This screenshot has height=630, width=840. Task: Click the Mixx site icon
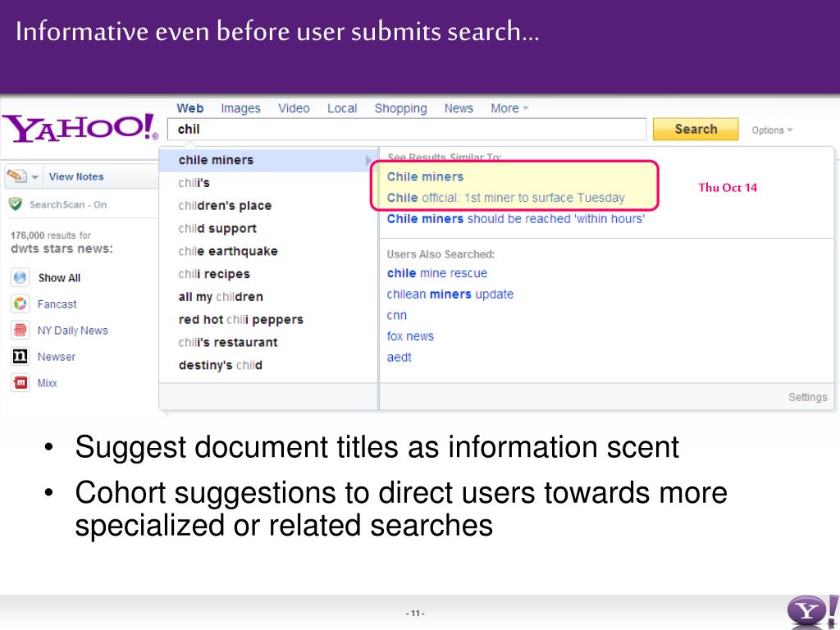(x=20, y=382)
